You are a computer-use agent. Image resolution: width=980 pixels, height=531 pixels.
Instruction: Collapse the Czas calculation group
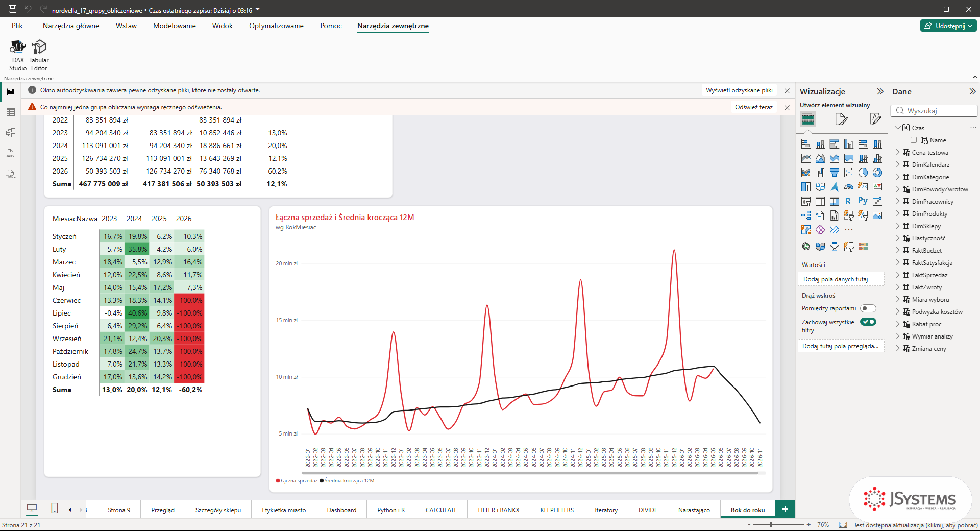point(898,128)
